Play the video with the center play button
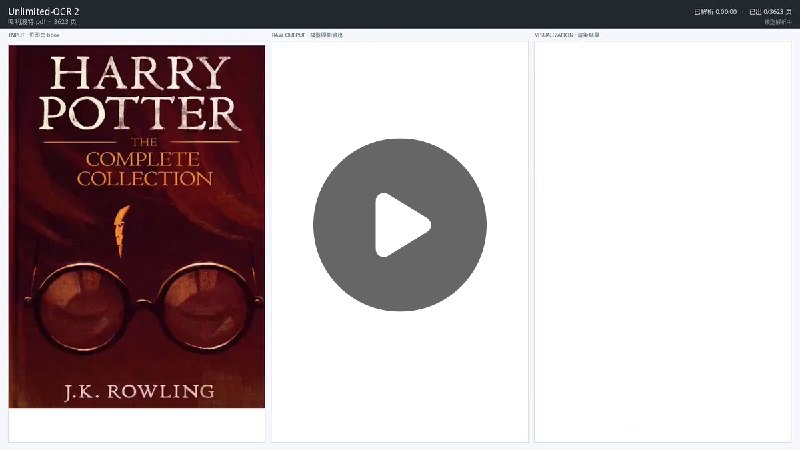Screen dimensions: 800x450 click(399, 224)
